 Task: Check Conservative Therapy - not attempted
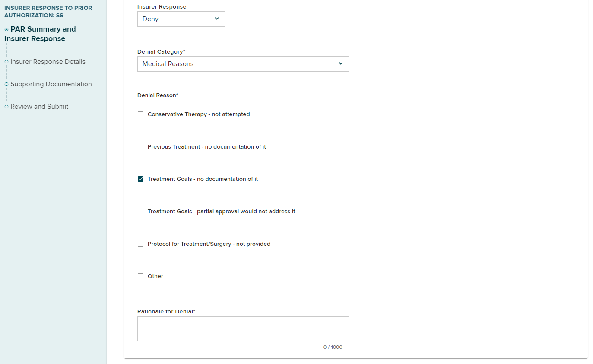140,114
